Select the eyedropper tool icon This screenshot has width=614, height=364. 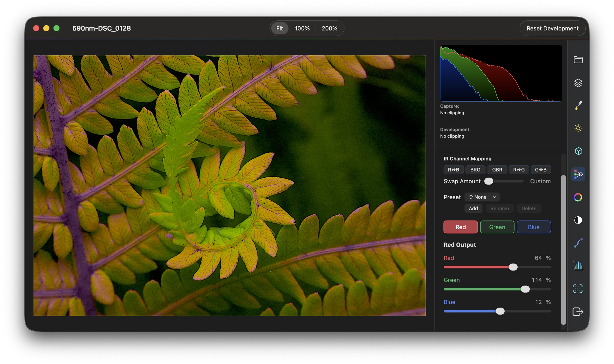click(578, 105)
